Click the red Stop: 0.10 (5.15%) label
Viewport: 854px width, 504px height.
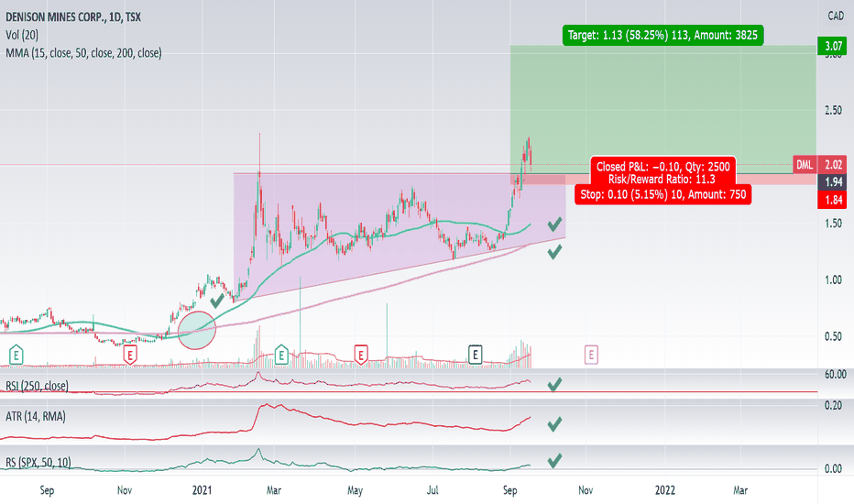click(662, 194)
